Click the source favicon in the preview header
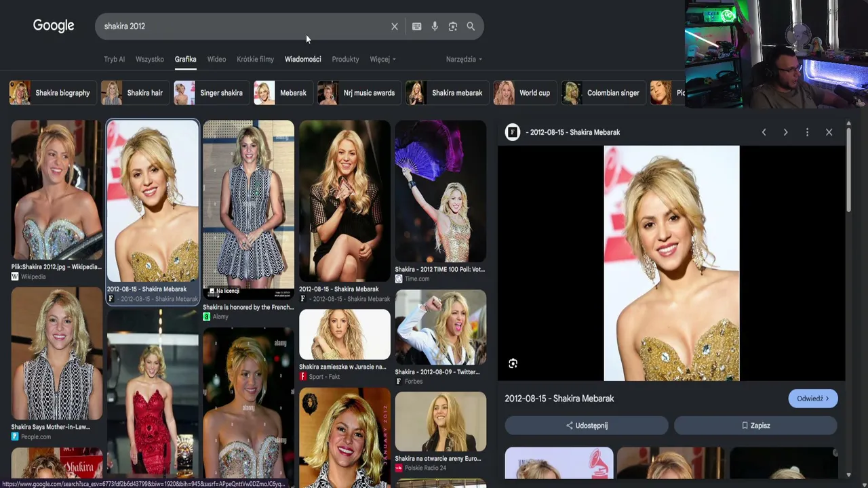Image resolution: width=868 pixels, height=488 pixels. coord(512,132)
